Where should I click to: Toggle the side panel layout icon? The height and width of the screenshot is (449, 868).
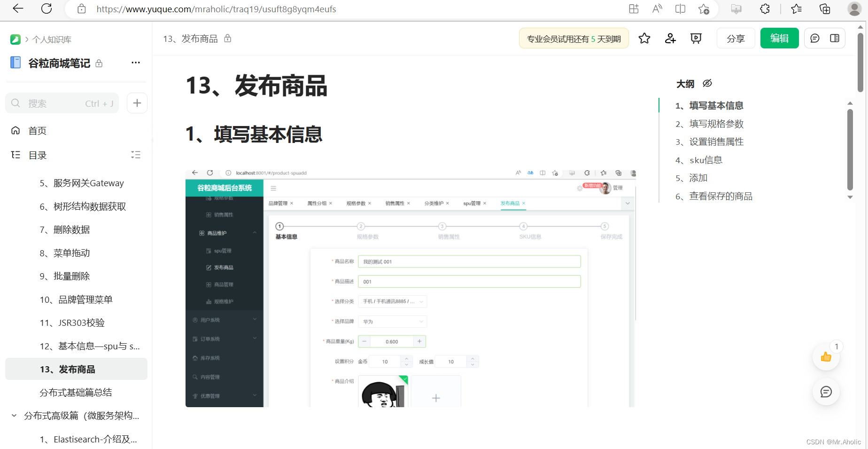click(835, 38)
